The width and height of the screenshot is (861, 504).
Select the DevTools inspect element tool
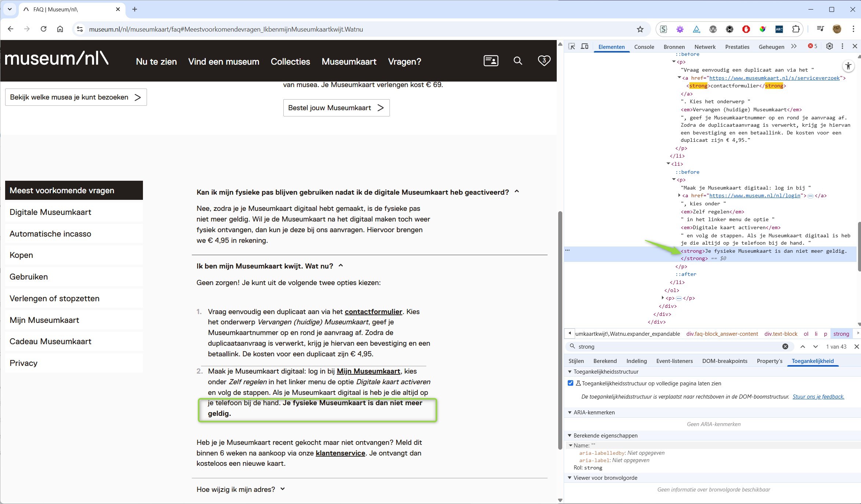pos(571,46)
